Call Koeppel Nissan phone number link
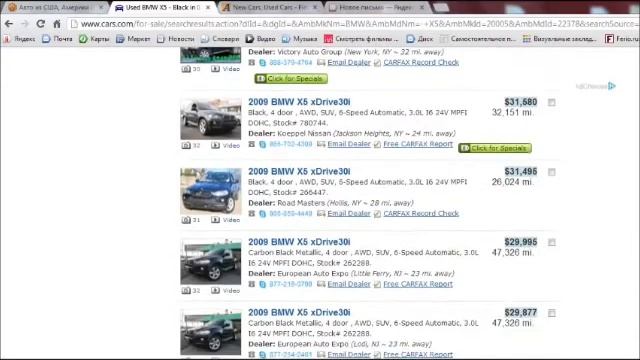This screenshot has height=360, width=640. pyautogui.click(x=291, y=144)
